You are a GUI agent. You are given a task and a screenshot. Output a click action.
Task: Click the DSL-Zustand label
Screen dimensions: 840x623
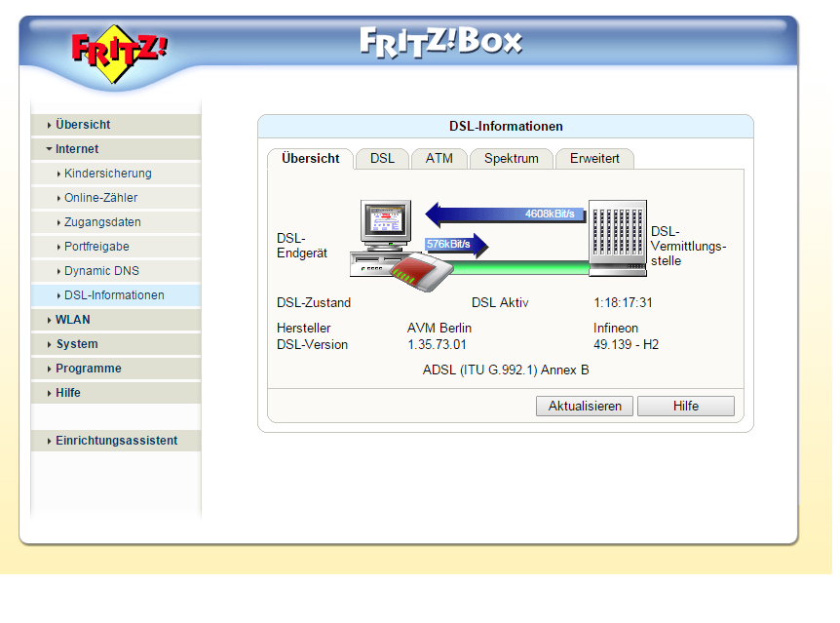[314, 303]
